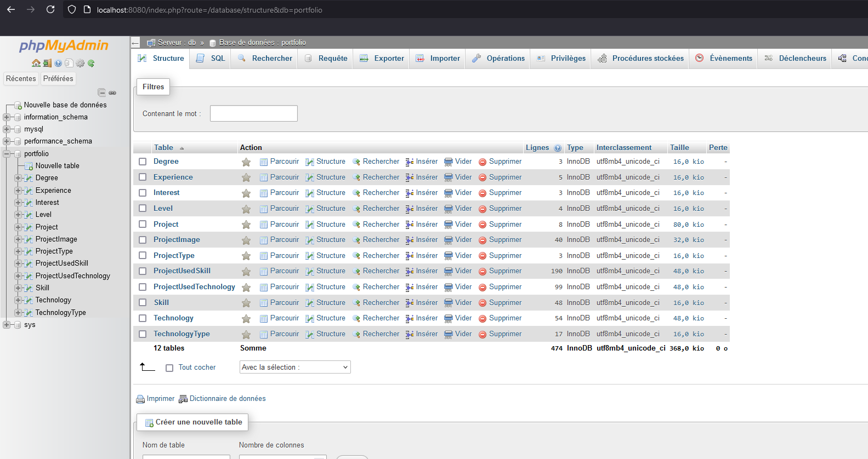Click Insérer icon for ProjectUsedSkill row

[410, 271]
